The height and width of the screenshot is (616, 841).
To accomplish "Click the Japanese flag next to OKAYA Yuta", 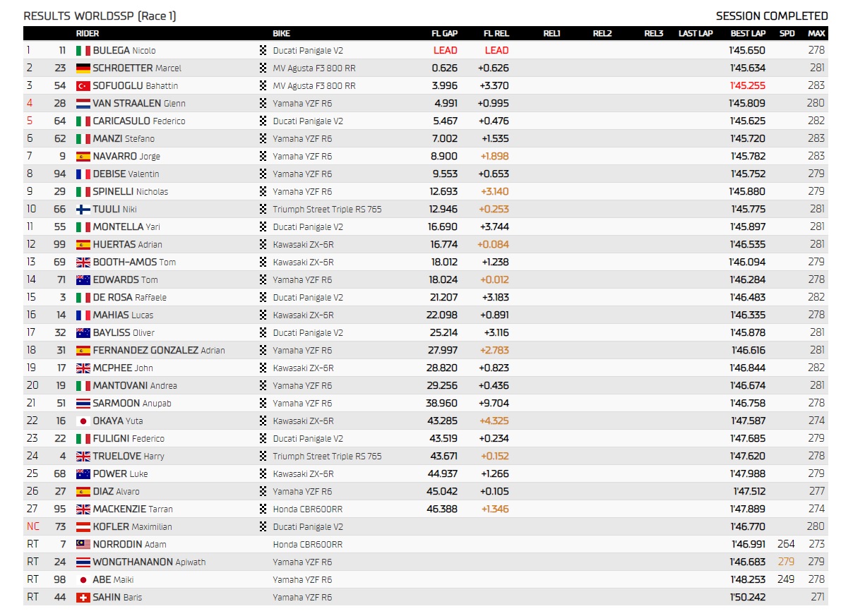I will click(83, 421).
